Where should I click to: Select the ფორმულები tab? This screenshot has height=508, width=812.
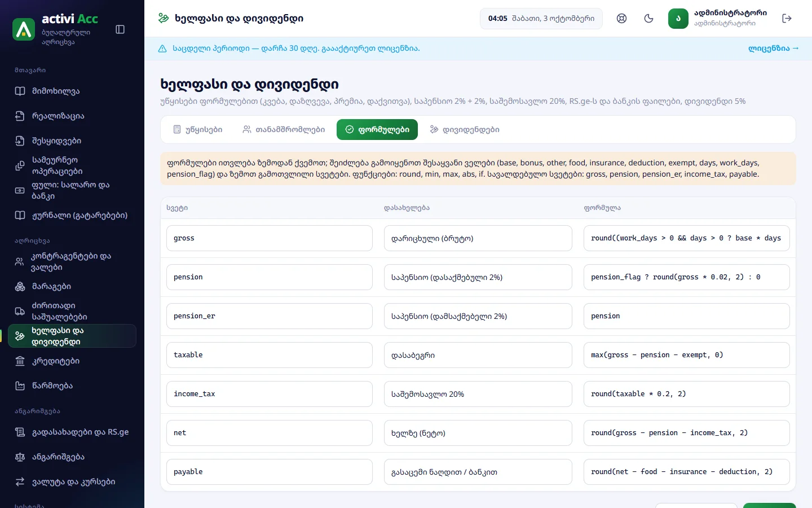[377, 129]
